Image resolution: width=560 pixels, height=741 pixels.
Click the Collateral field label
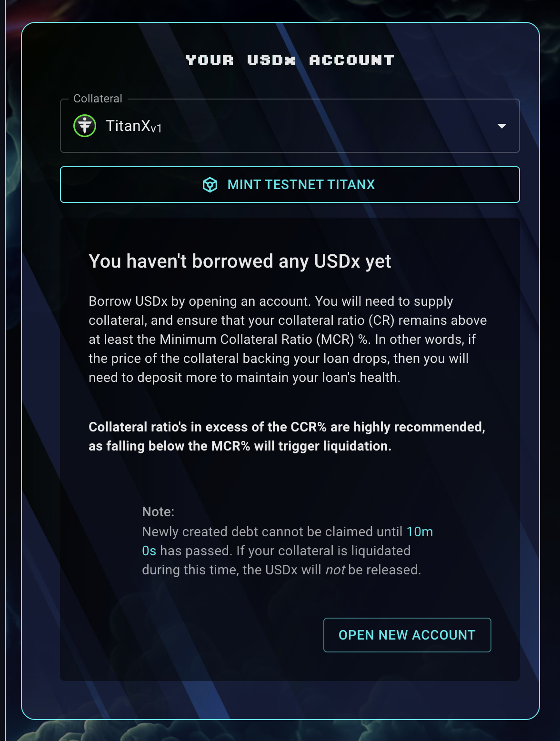(x=98, y=99)
